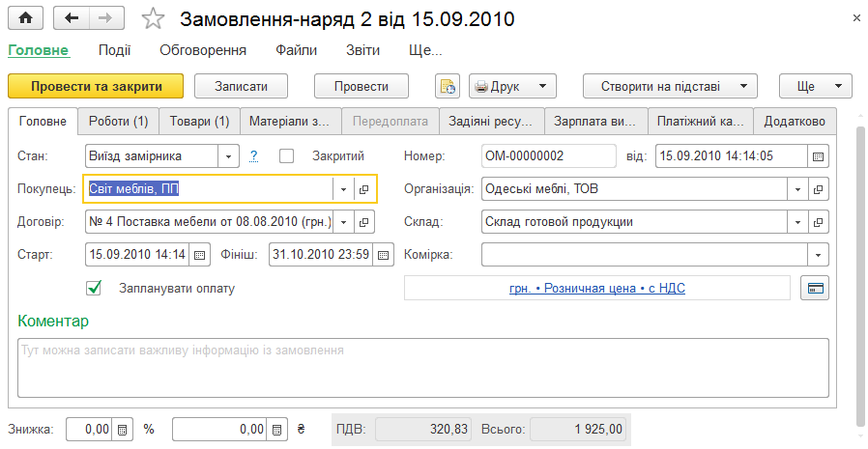Image resolution: width=868 pixels, height=449 pixels.
Task: Open the Друк print dropdown
Action: coord(512,86)
